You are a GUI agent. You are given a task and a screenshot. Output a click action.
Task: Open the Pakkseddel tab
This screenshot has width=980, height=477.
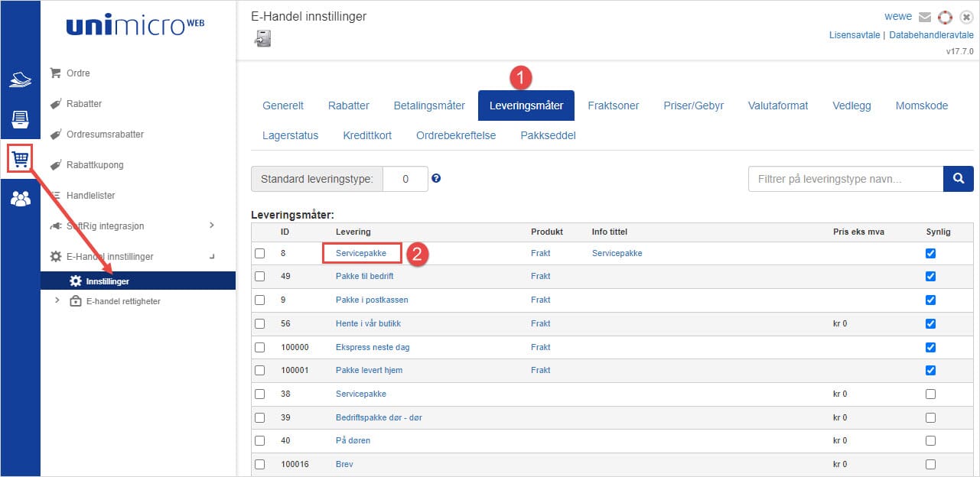[547, 135]
